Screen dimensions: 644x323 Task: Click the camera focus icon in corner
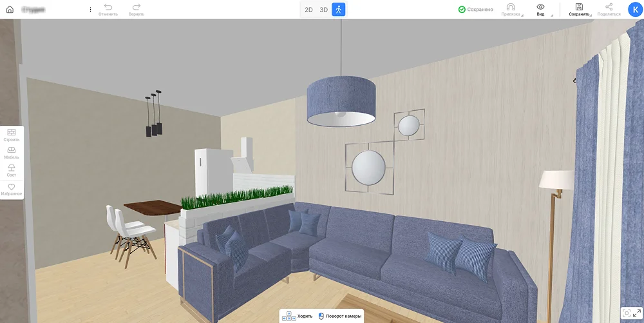[626, 313]
